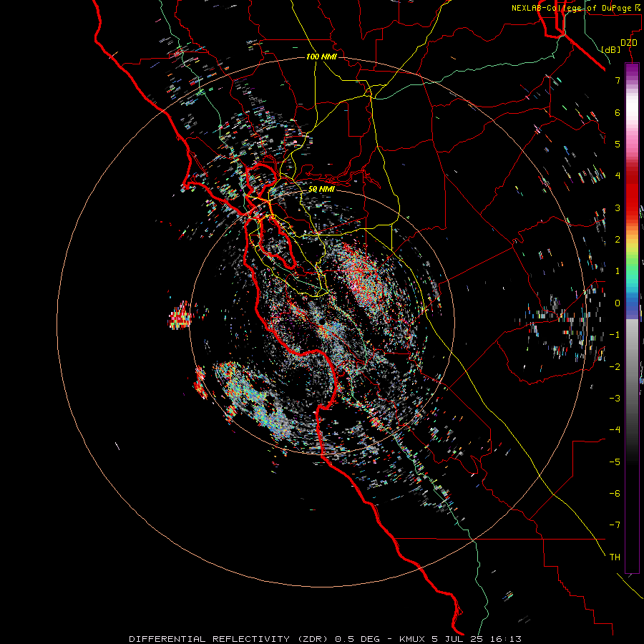Click the 5 value on the legend

[618, 144]
